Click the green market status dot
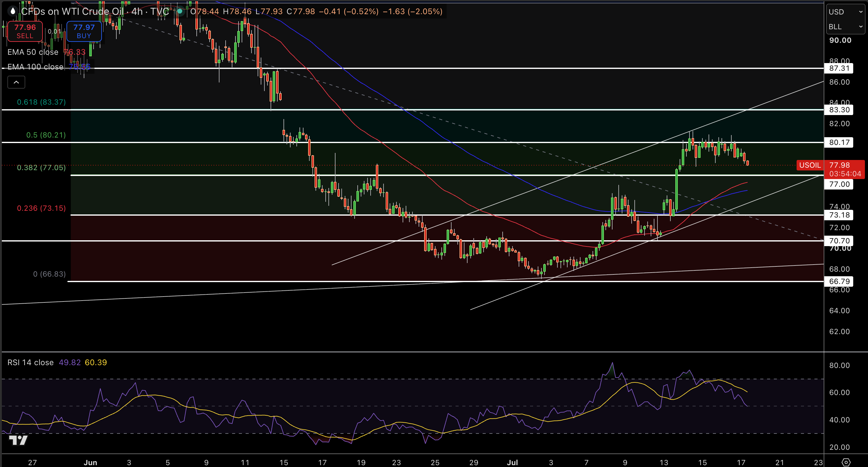The width and height of the screenshot is (868, 467). (180, 11)
